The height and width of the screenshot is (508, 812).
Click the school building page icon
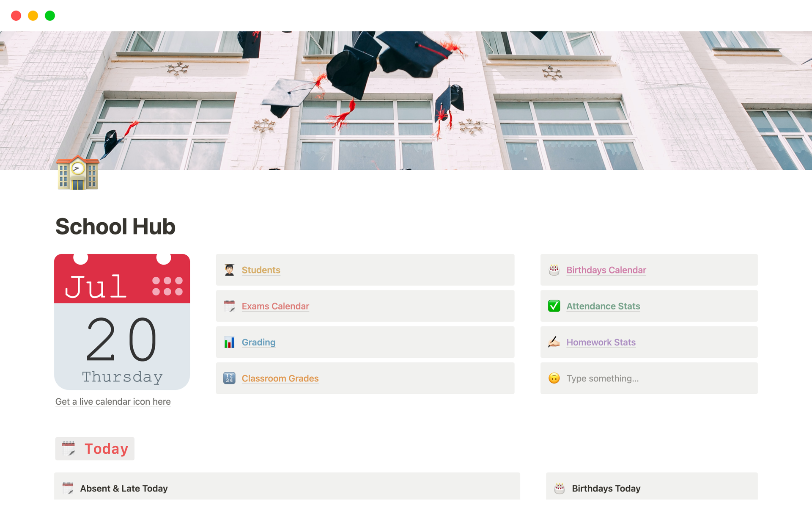tap(78, 173)
